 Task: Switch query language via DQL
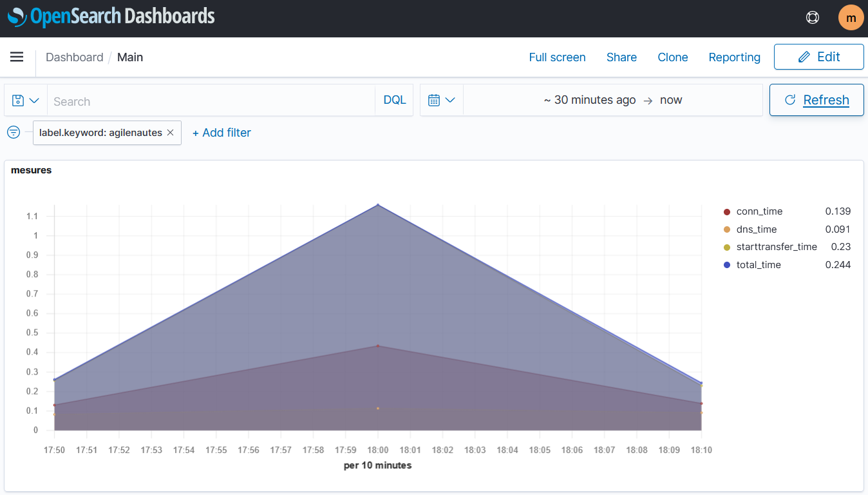click(395, 101)
